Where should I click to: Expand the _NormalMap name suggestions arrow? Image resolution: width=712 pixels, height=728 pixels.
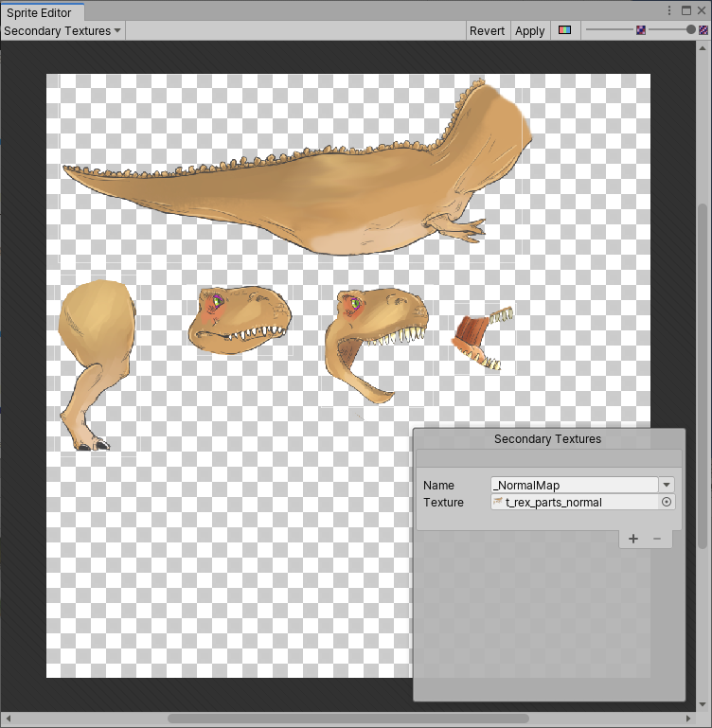pyautogui.click(x=667, y=485)
